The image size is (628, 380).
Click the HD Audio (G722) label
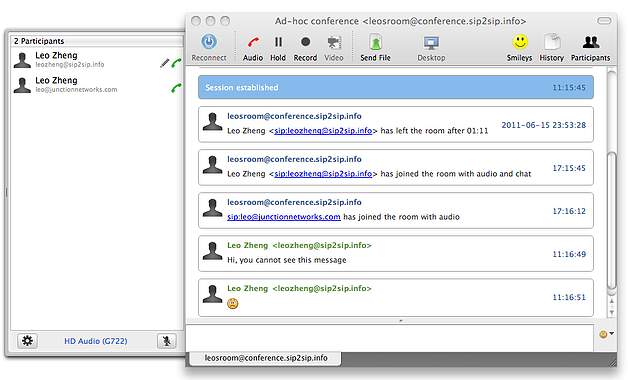96,341
